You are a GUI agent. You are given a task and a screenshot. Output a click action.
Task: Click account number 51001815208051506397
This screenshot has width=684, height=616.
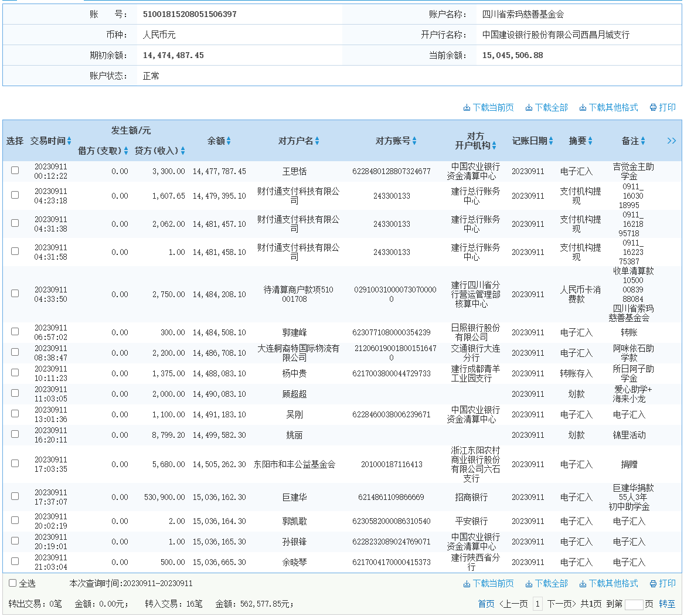[190, 15]
